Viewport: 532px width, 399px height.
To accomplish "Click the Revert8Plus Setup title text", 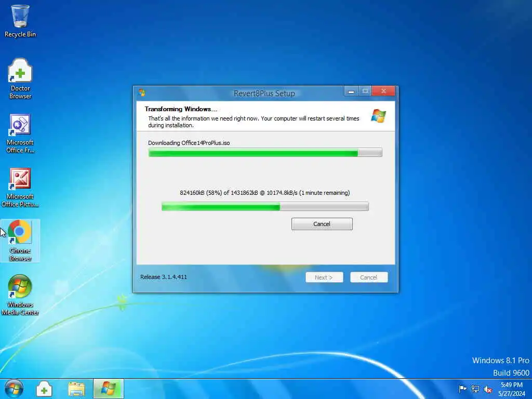I will click(x=264, y=94).
